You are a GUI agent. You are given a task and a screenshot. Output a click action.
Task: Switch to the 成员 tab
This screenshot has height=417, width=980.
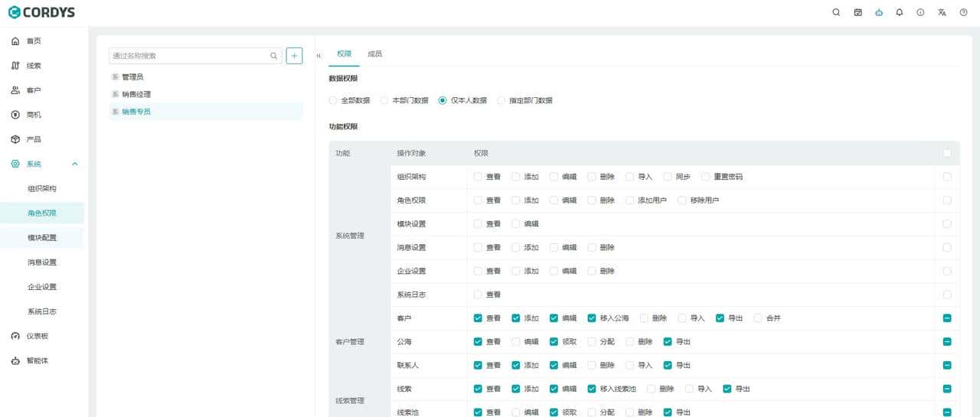(374, 54)
